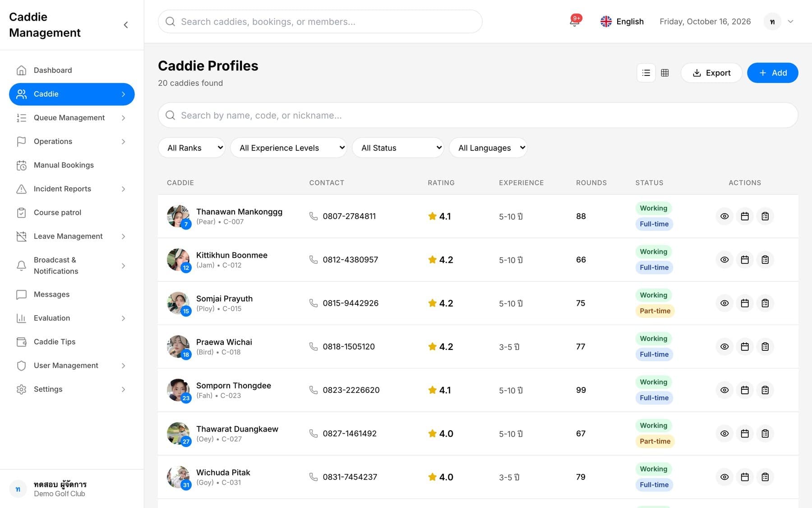Switch to grid view layout
Viewport: 812px width, 508px height.
click(665, 73)
